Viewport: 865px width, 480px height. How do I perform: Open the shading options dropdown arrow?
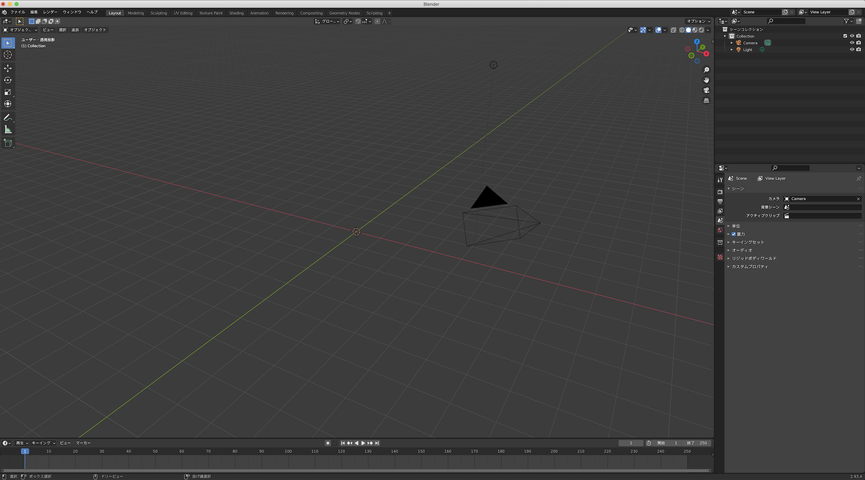coord(708,30)
